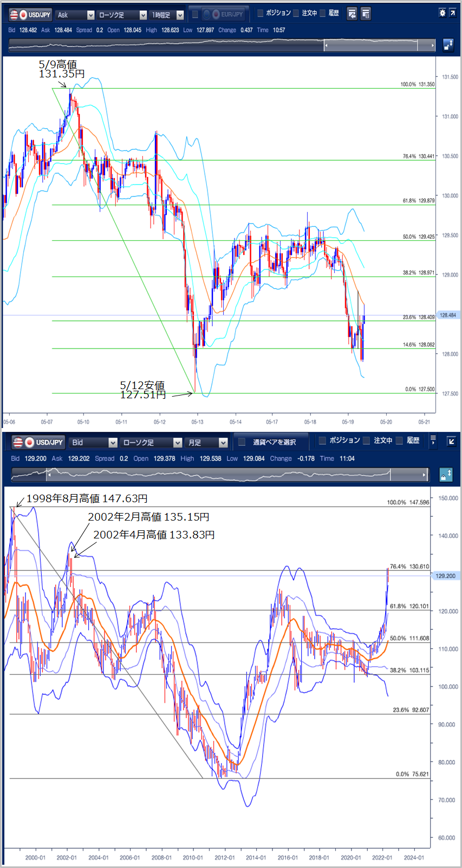462x868 pixels.
Task: Click the USD/JPY pair button in top chart
Action: tap(30, 15)
